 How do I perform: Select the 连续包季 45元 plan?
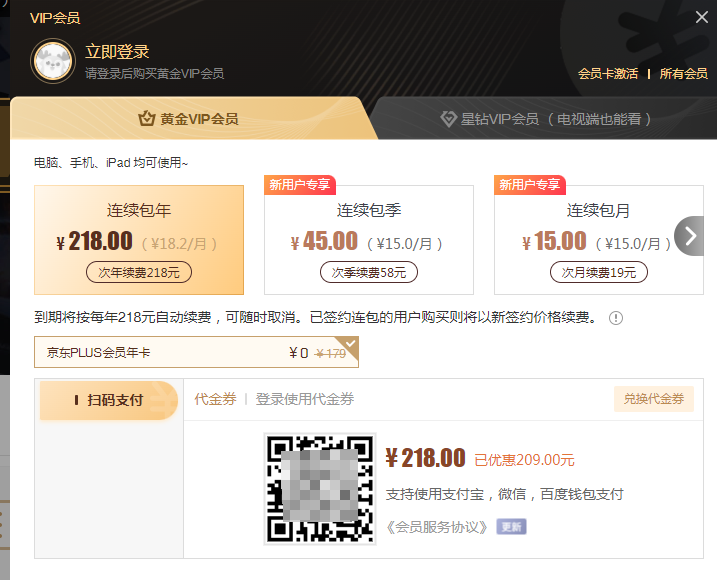pyautogui.click(x=369, y=240)
